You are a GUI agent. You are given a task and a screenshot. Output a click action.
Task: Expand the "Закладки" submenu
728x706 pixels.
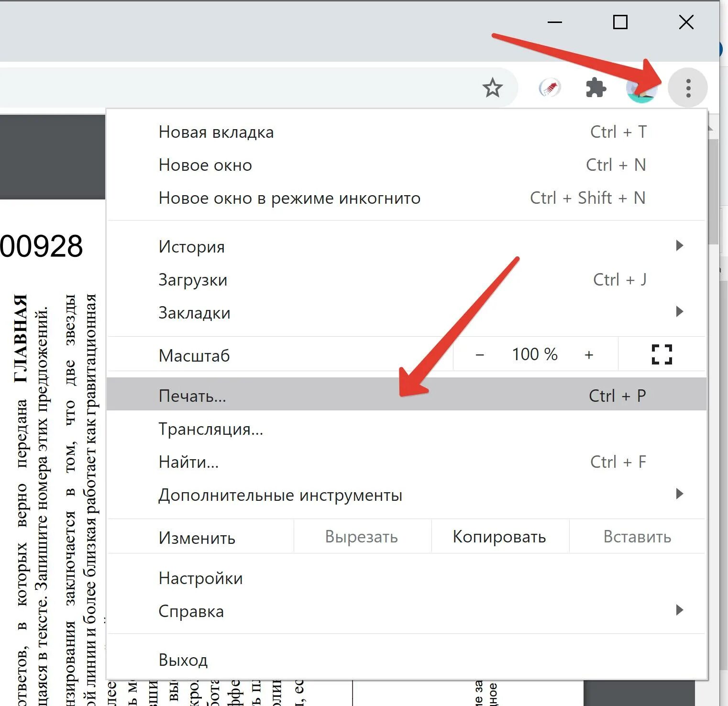(406, 313)
